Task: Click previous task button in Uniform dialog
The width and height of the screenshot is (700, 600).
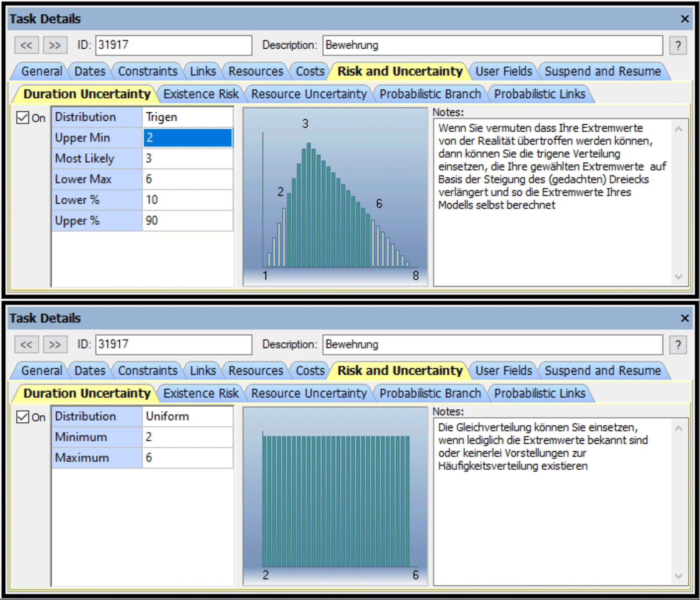Action: [x=26, y=345]
